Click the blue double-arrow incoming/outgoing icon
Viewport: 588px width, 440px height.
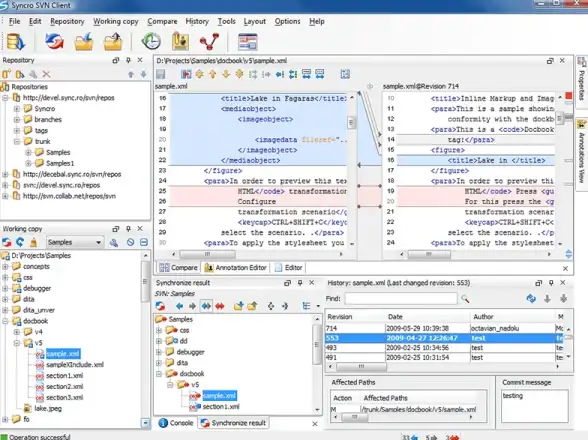206,306
